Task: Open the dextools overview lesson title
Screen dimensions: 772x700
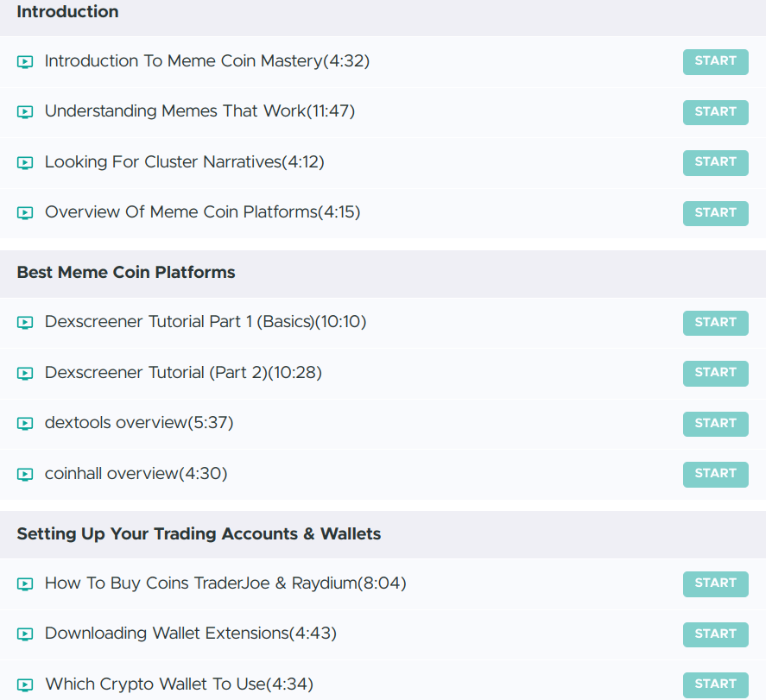Action: [139, 423]
